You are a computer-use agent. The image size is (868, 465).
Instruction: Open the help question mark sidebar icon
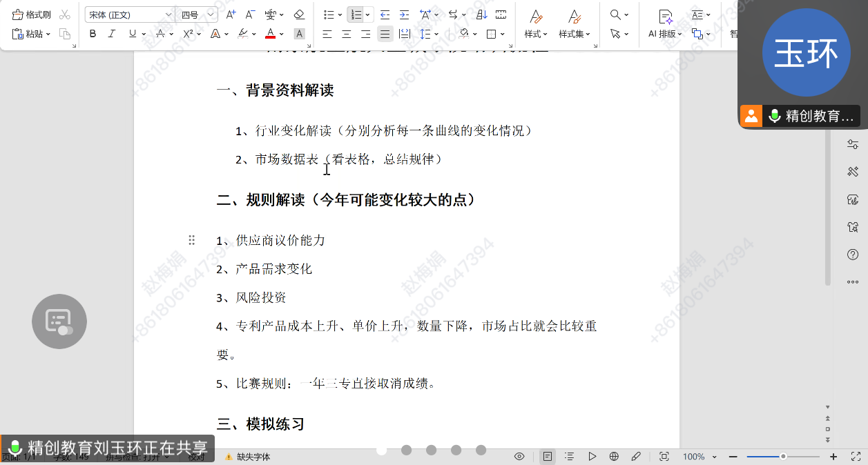coord(853,255)
